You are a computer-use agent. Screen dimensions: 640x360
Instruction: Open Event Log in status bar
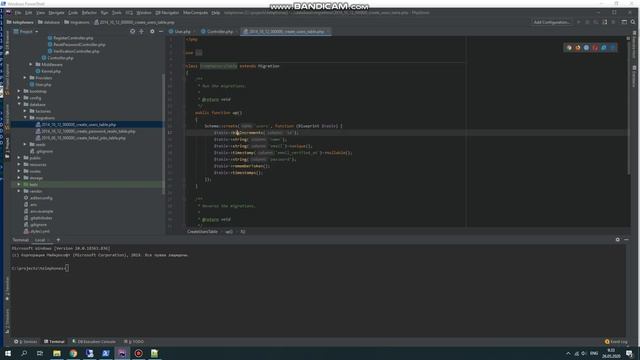click(616, 342)
